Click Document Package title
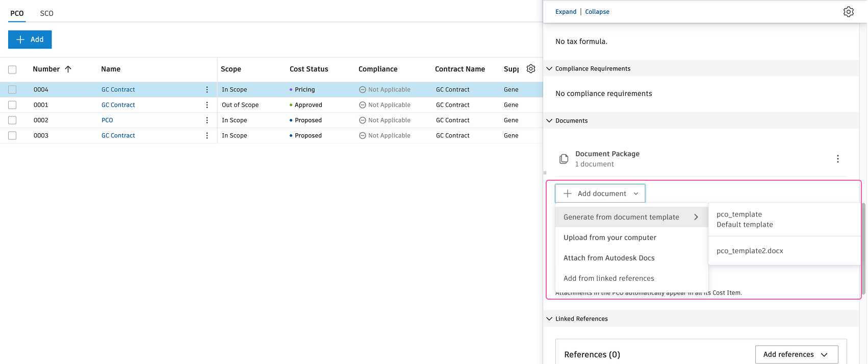 (607, 154)
